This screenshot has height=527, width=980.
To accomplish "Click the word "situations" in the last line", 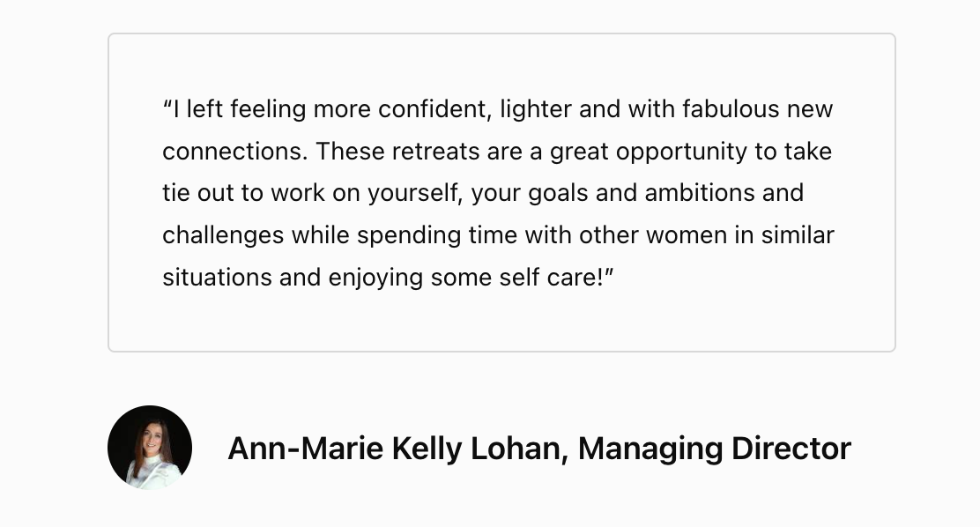I will 217,278.
